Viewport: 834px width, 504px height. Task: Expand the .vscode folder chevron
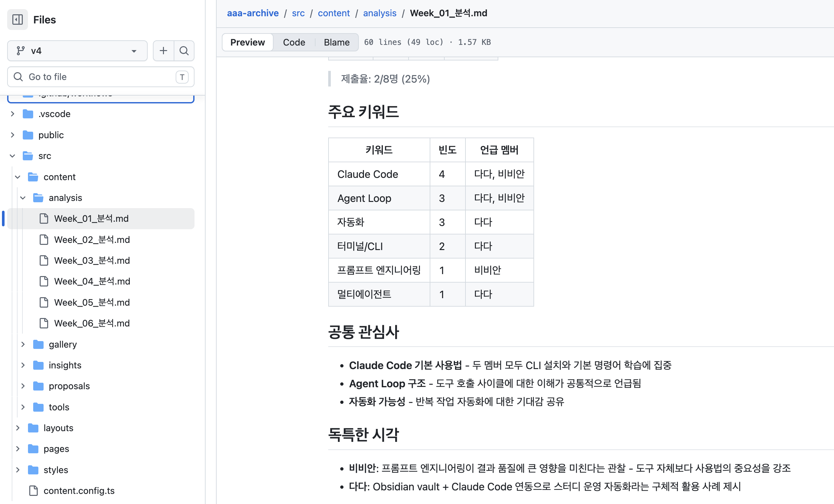coord(13,114)
